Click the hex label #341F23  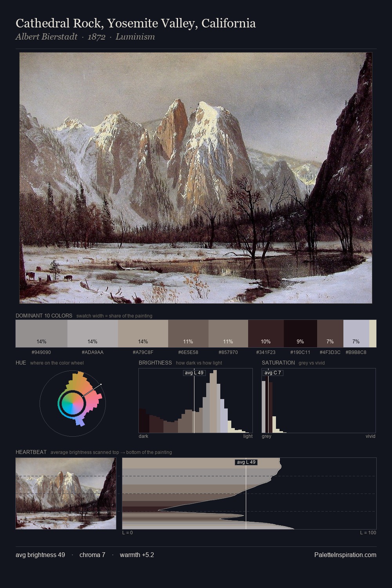[x=266, y=352]
